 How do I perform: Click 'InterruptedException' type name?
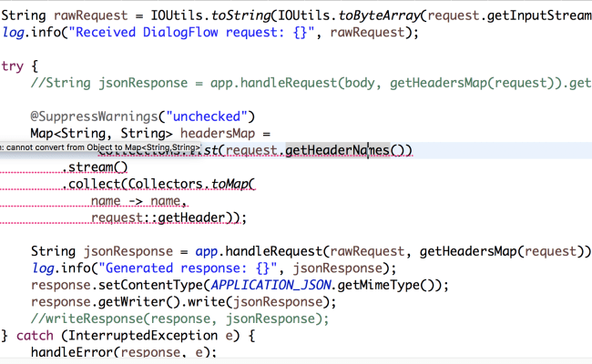(x=142, y=335)
